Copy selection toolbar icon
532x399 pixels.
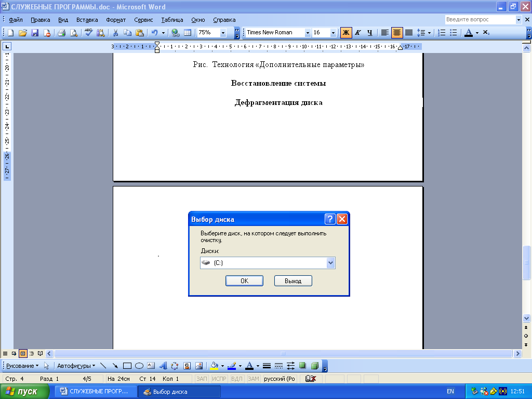coord(128,33)
